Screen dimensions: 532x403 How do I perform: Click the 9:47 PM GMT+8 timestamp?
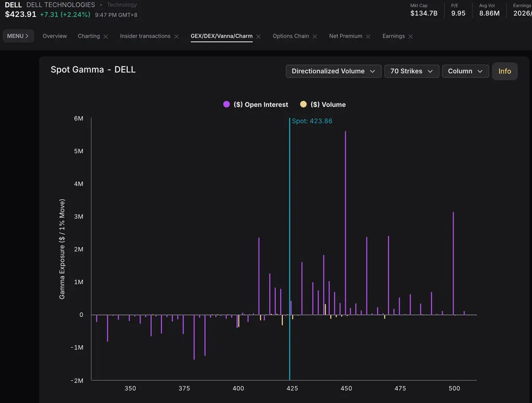[116, 15]
